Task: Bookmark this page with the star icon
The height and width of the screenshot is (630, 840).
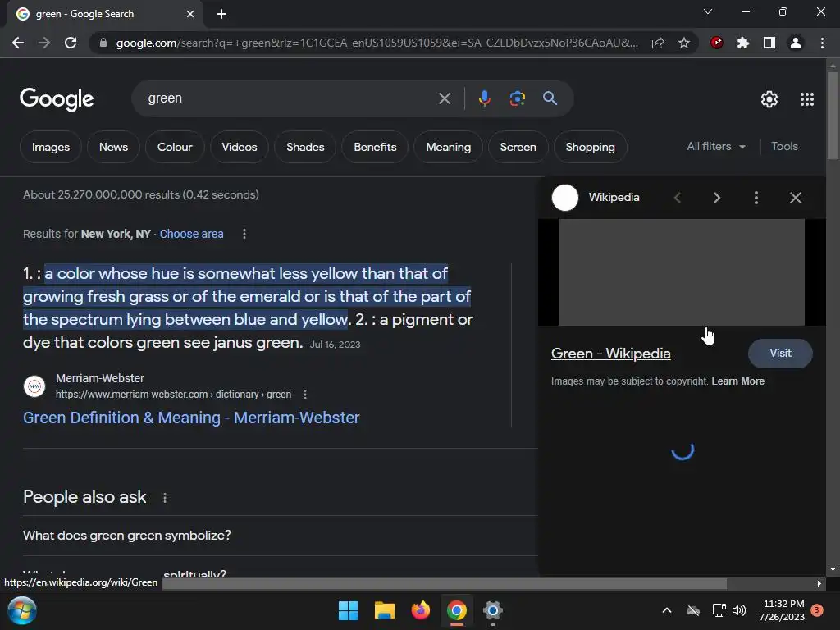Action: pos(684,43)
